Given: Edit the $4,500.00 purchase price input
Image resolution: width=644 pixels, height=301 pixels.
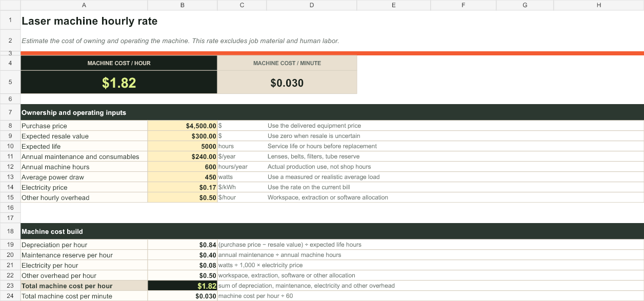Looking at the screenshot, I should point(183,126).
